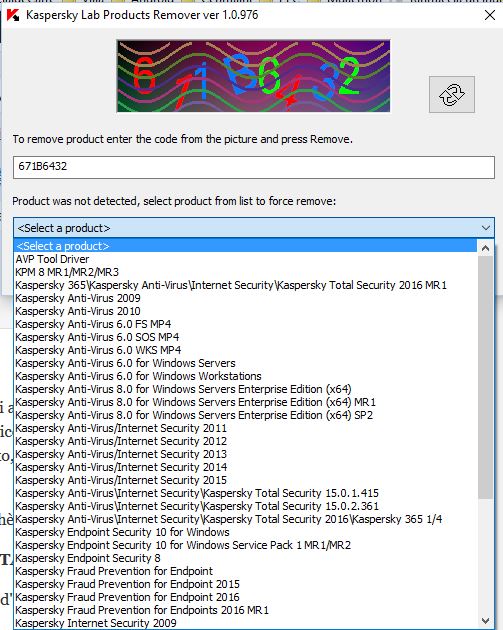Viewport: 503px width, 630px height.
Task: Click the list scrollbar up arrow
Action: tap(485, 248)
